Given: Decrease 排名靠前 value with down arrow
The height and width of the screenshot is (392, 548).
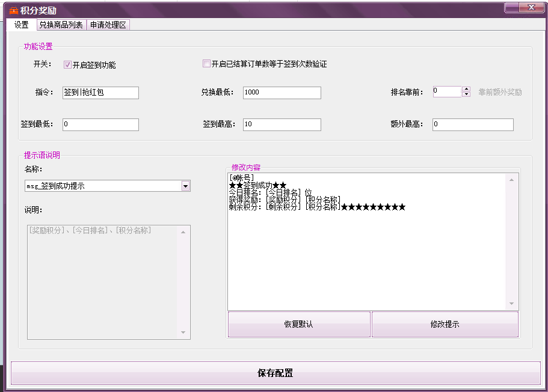Looking at the screenshot, I should tap(466, 94).
